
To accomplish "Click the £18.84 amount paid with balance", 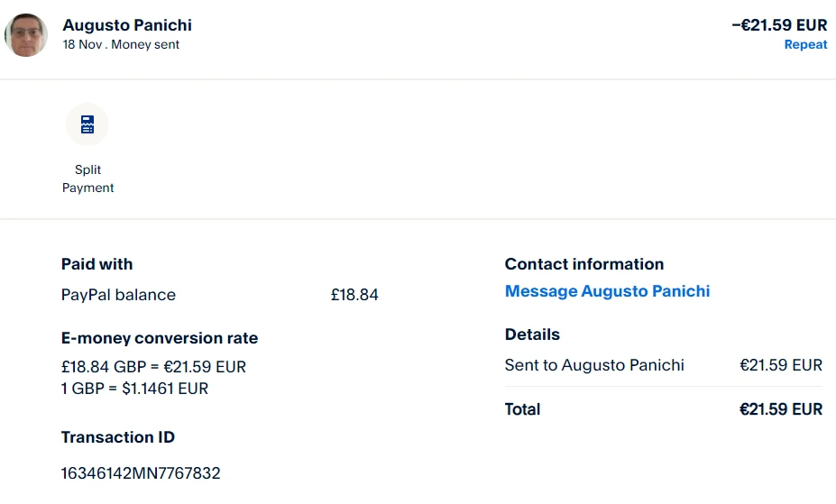I will point(354,295).
